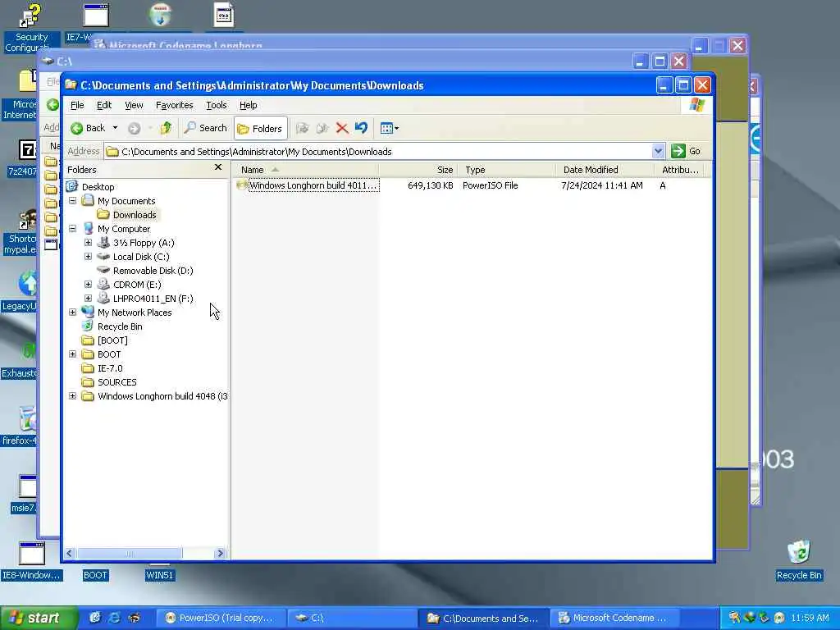The image size is (840, 630).
Task: Select the WIN51 desktop icon label
Action: point(160,575)
